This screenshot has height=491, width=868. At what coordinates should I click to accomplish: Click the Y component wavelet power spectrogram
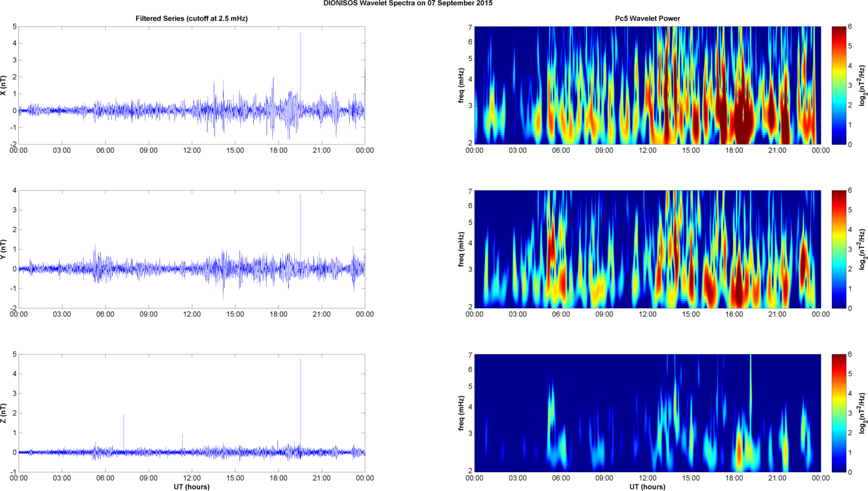(647, 249)
